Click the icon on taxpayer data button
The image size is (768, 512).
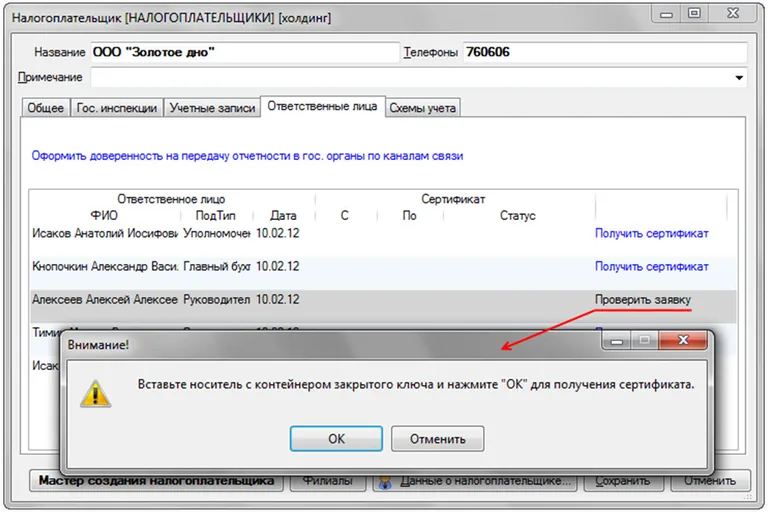point(385,483)
